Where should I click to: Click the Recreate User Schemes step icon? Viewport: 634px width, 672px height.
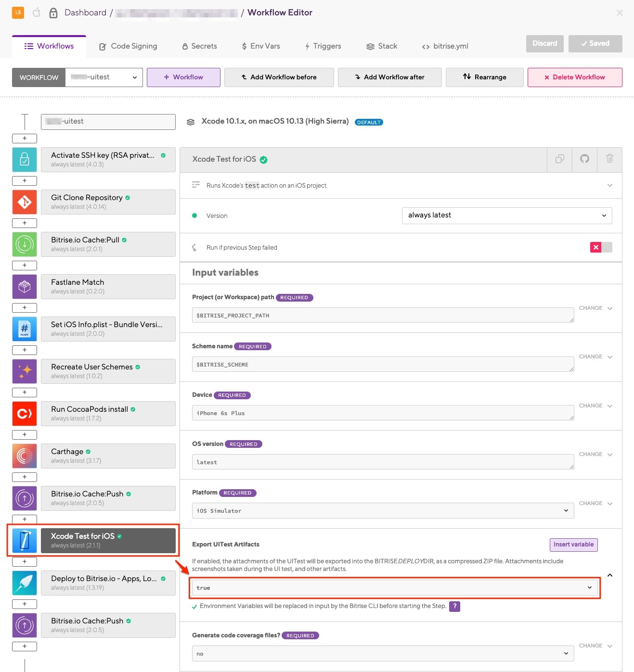pos(25,371)
